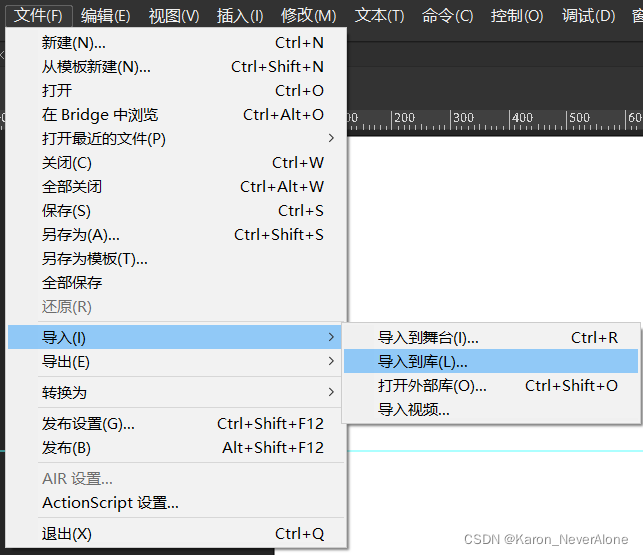Choose 另存为(A)... menu item
Viewport: 643px width, 555px height.
(177, 235)
